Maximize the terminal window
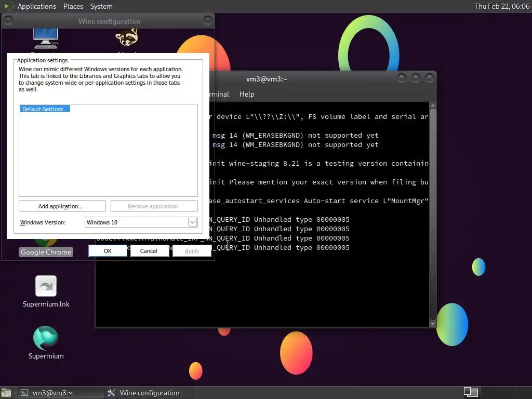Screen dimensions: 532x399 (416, 78)
